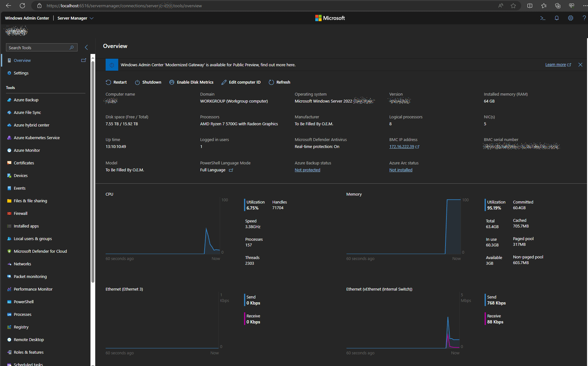Click the Search Tools input field
The height and width of the screenshot is (366, 588).
[38, 48]
